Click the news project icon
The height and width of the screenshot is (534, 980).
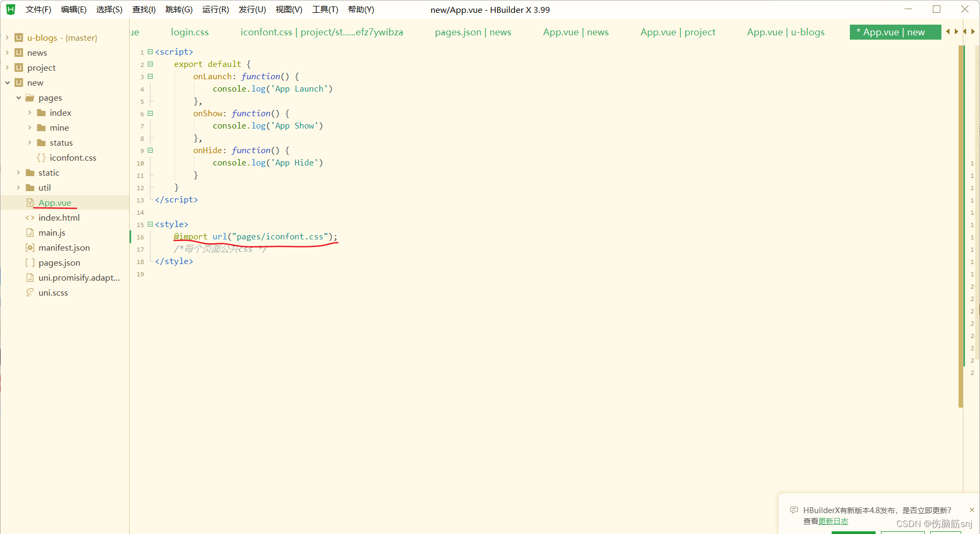coord(19,52)
